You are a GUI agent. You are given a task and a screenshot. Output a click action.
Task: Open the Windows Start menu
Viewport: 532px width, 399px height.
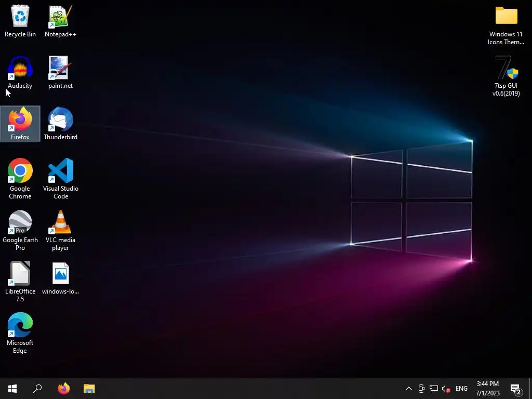tap(12, 389)
